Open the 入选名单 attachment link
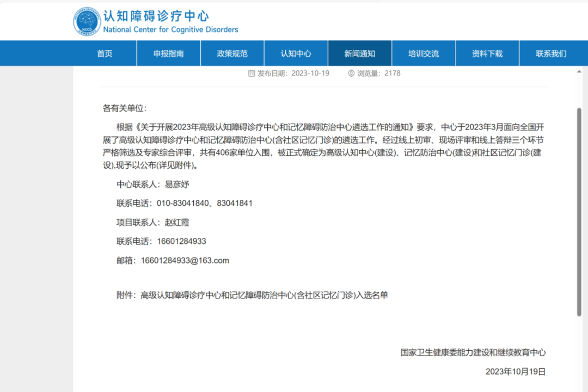 265,295
